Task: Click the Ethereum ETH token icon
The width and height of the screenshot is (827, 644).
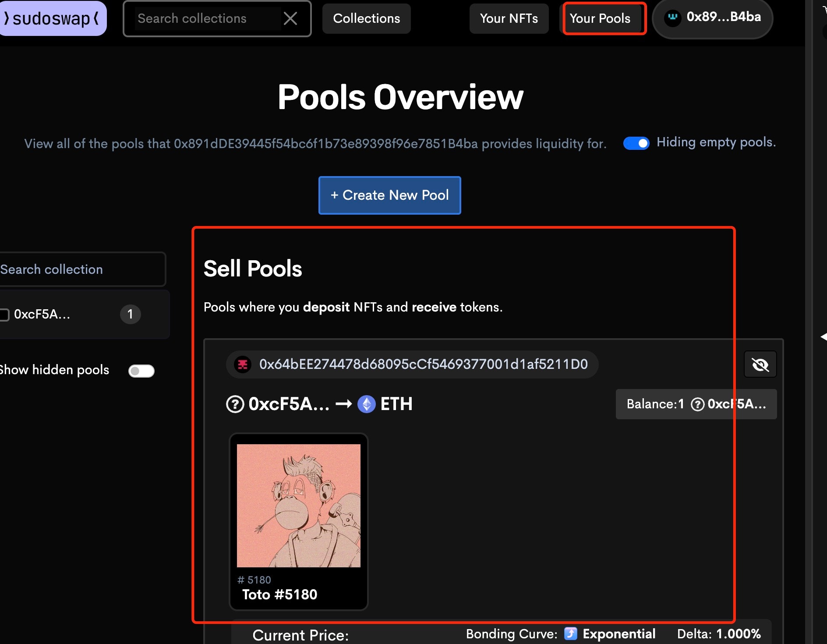Action: (367, 404)
